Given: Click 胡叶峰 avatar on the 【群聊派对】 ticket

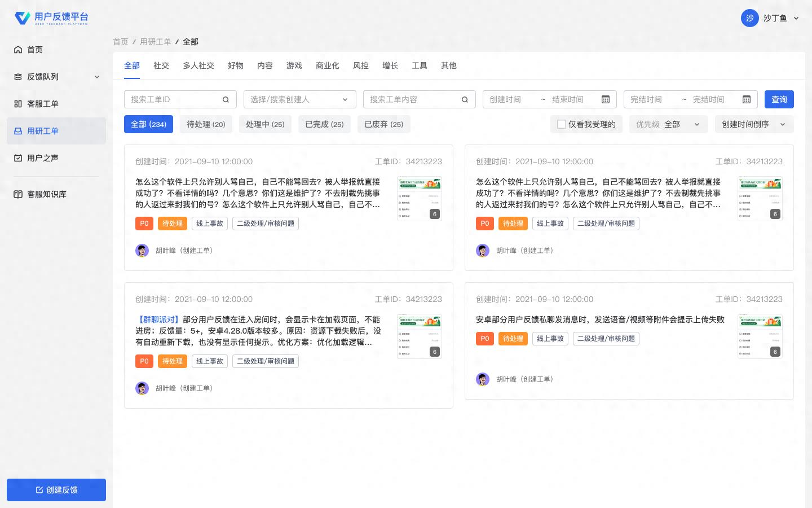Looking at the screenshot, I should pos(142,388).
